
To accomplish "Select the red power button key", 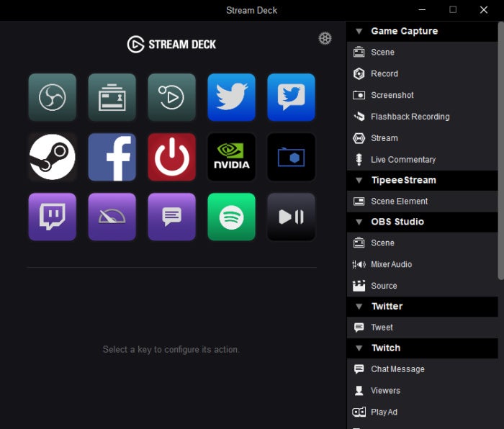I will point(171,157).
